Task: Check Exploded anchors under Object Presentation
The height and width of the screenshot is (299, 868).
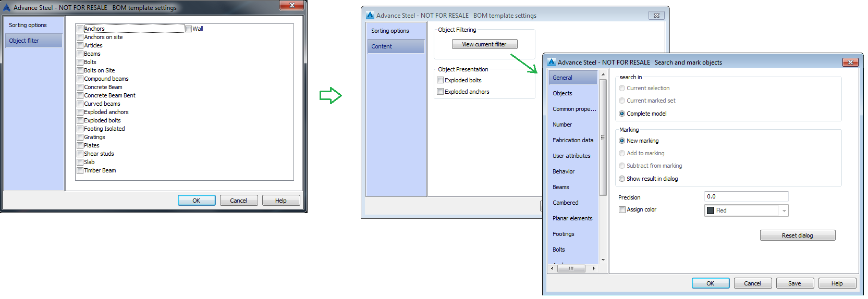Action: 441,92
